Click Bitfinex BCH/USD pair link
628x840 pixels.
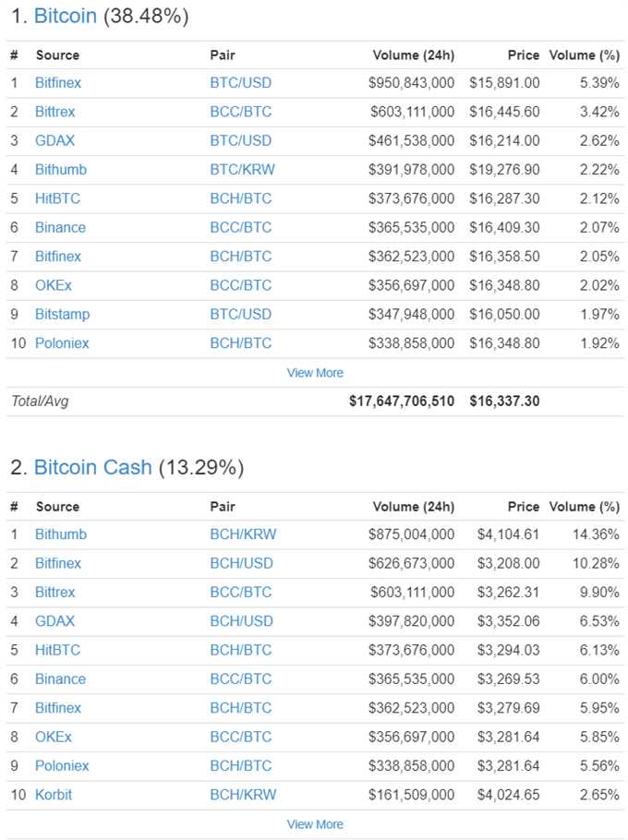(242, 564)
